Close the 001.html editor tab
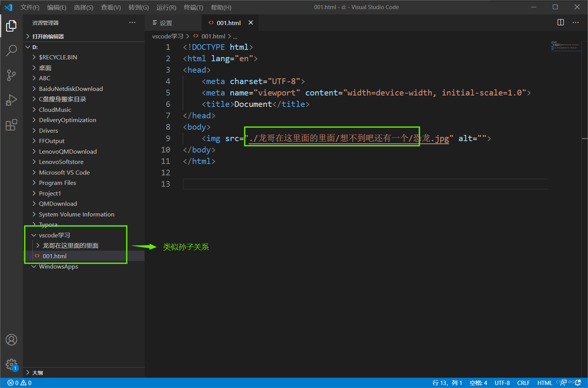 click(251, 22)
